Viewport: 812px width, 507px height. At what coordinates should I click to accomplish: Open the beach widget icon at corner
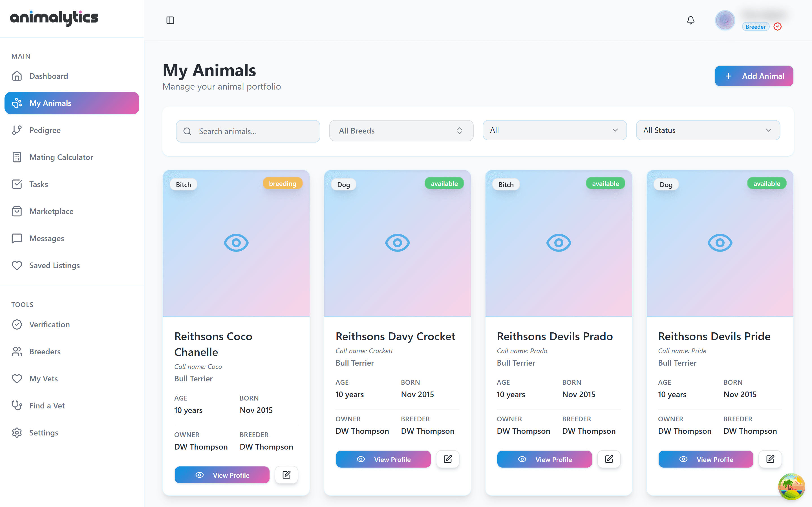click(x=791, y=486)
